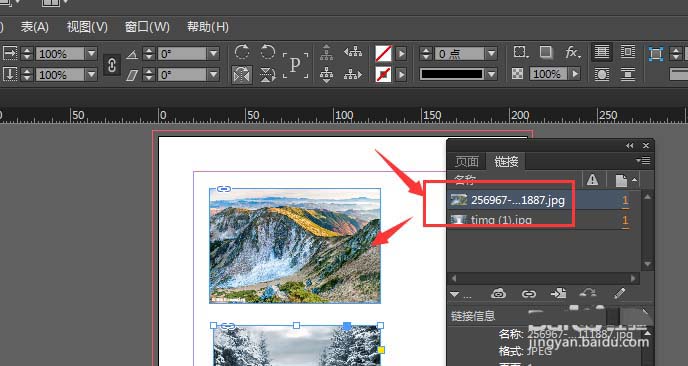This screenshot has height=366, width=688.
Task: Click page number 1 for 256967-...1887.jpg
Action: click(625, 201)
